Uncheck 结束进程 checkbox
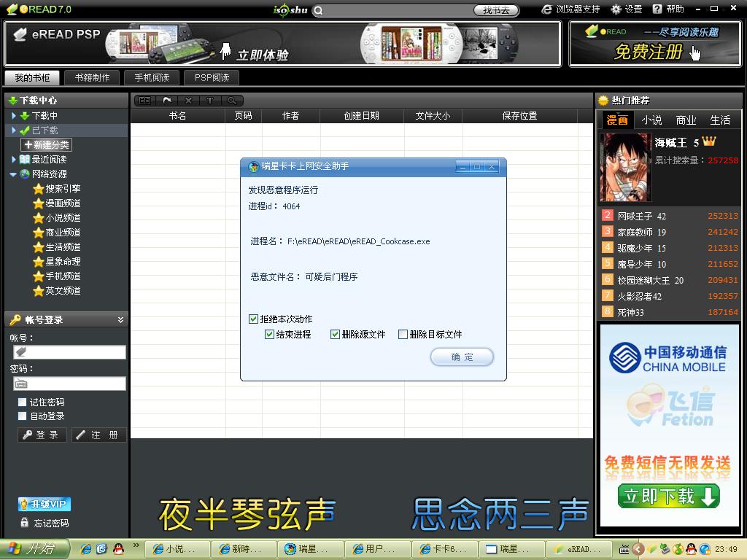The image size is (747, 560). tap(269, 334)
